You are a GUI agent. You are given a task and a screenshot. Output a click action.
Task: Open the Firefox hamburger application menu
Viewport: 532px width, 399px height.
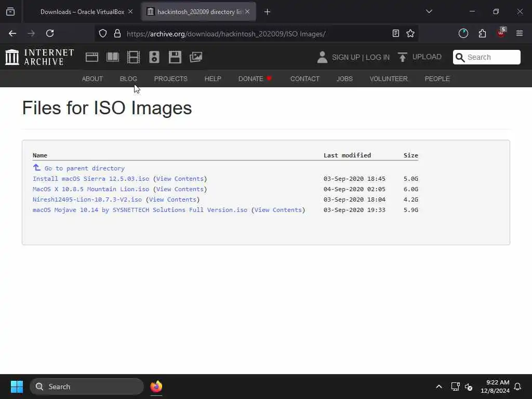point(520,33)
